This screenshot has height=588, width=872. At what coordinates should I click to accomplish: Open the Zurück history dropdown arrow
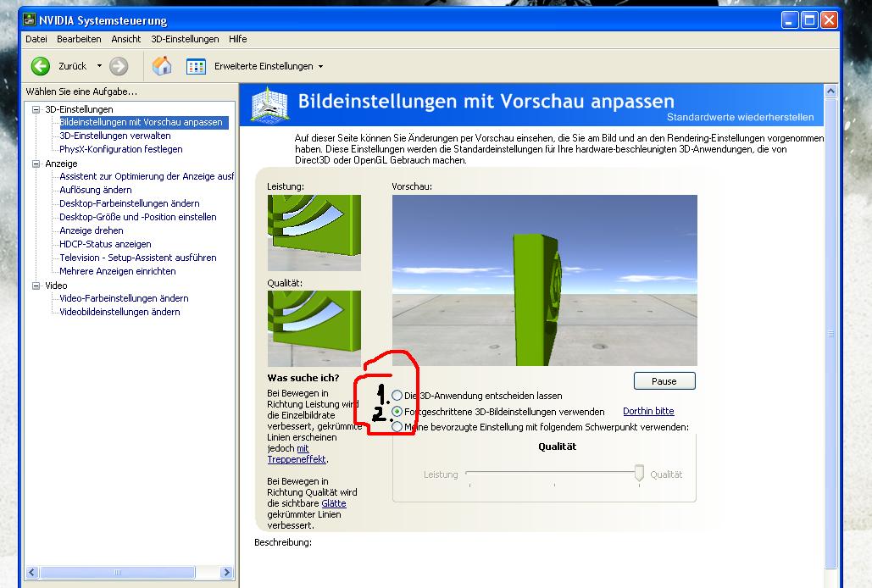[99, 66]
